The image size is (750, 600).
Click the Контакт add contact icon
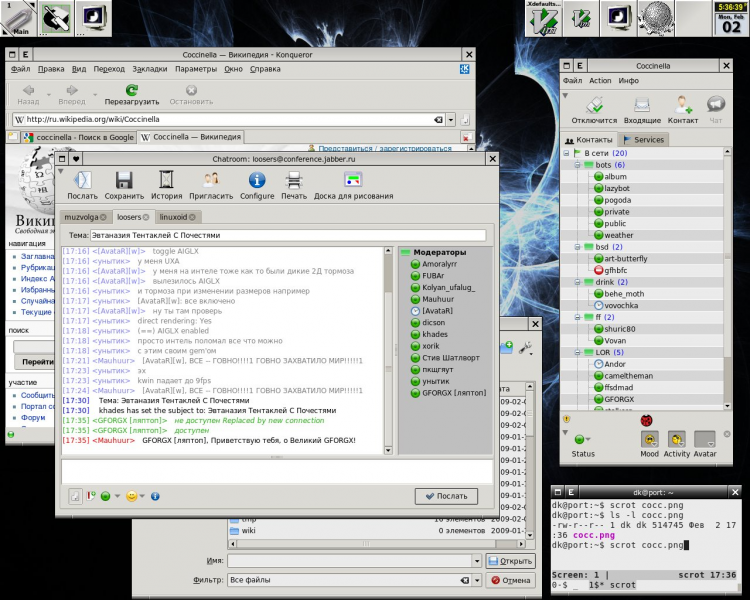(683, 106)
